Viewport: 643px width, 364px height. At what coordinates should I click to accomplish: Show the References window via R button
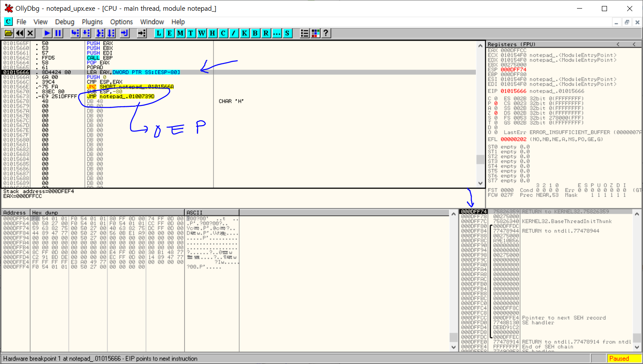pyautogui.click(x=266, y=33)
